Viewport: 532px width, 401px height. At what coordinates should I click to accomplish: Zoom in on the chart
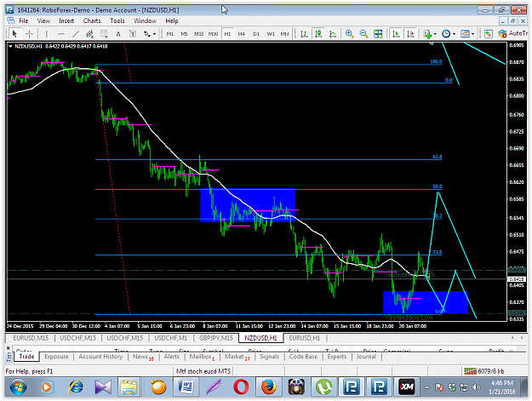349,33
